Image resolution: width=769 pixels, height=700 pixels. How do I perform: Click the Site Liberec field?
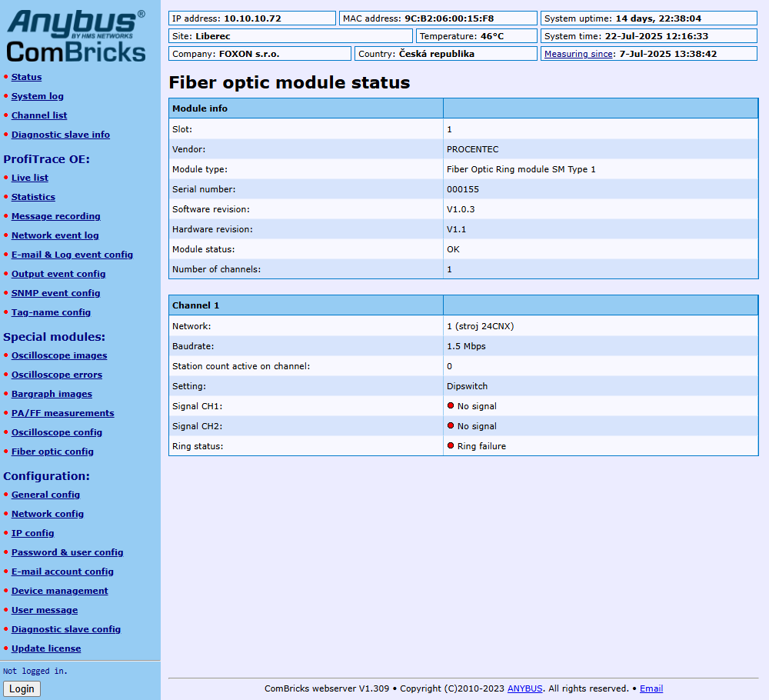point(291,36)
